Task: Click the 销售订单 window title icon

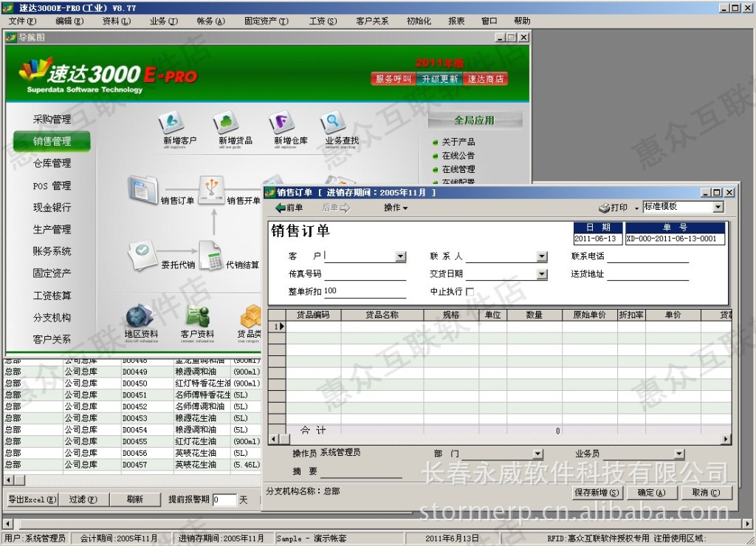Action: click(270, 192)
